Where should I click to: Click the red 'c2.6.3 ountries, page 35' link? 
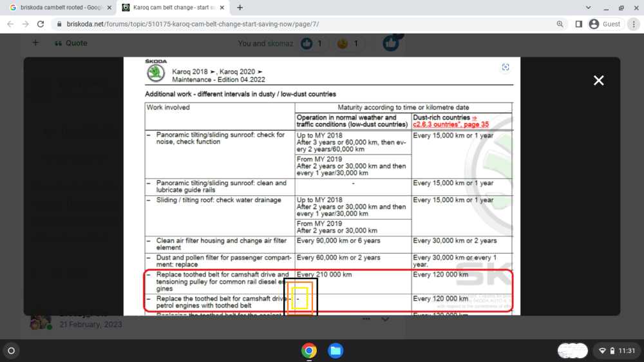[x=451, y=124]
